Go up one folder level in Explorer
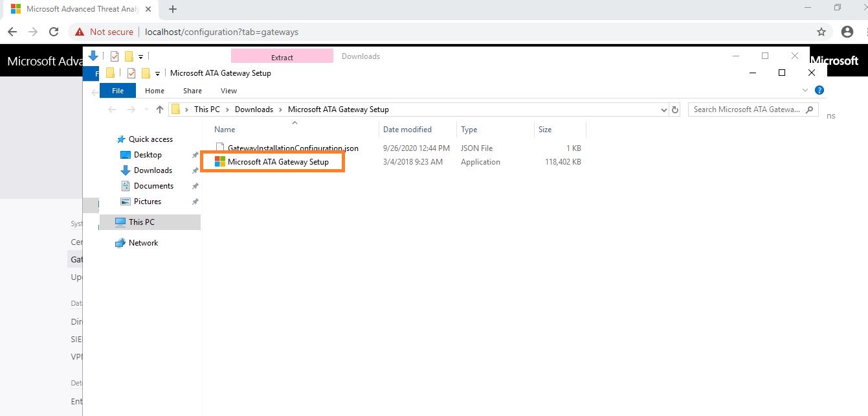Image resolution: width=868 pixels, height=416 pixels. pos(160,110)
